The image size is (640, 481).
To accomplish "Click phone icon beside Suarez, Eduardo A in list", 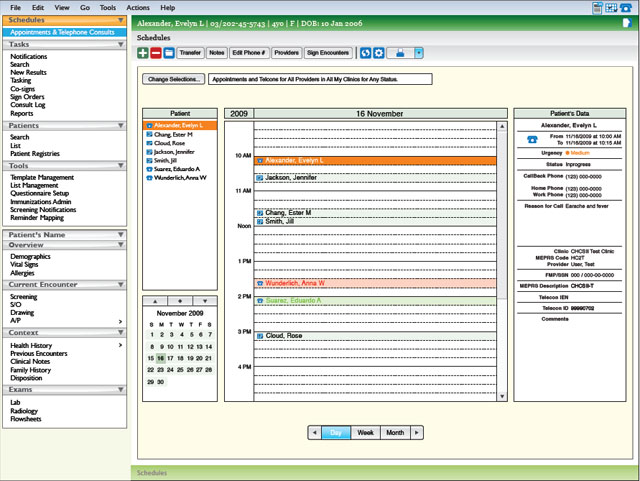I will (x=149, y=169).
